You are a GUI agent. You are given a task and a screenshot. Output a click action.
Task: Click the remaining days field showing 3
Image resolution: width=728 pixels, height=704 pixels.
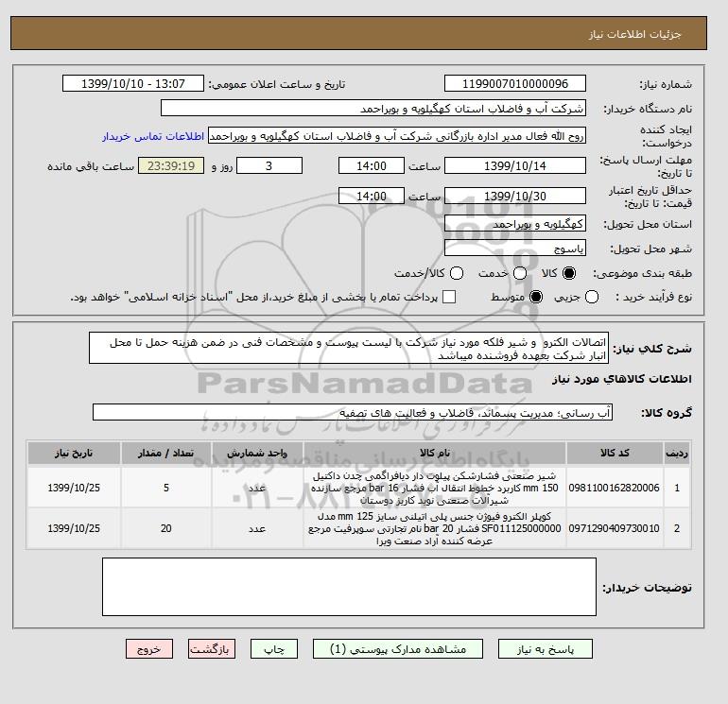pos(269,165)
